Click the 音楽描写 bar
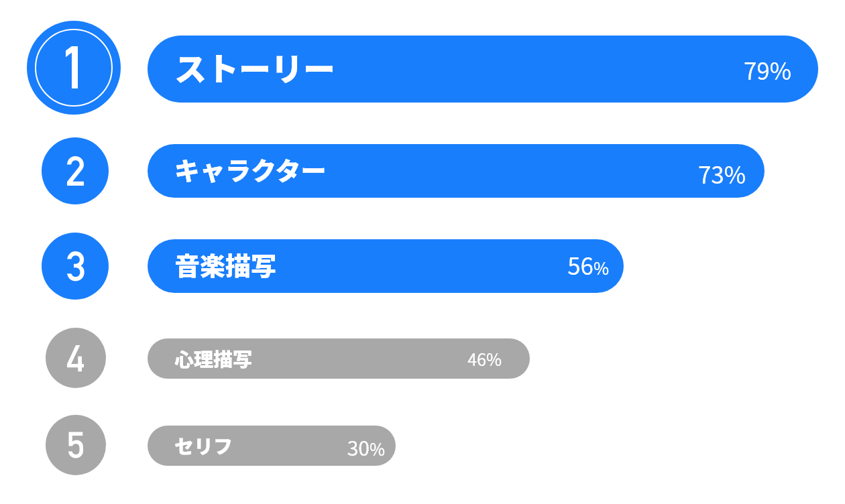Image resolution: width=845 pixels, height=504 pixels. [386, 266]
